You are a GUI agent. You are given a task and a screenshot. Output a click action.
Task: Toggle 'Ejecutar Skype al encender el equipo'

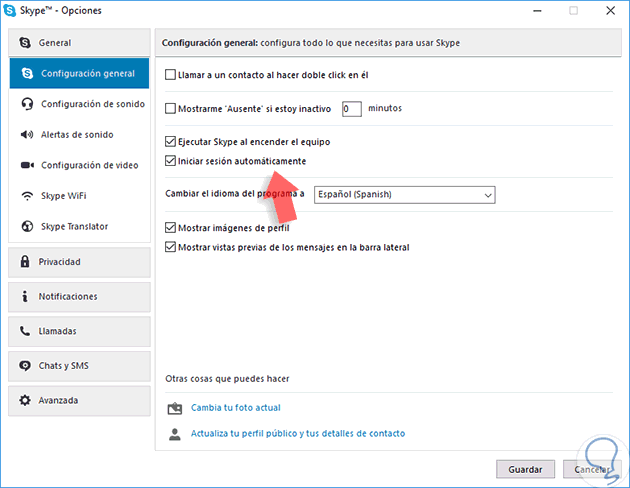[x=170, y=142]
